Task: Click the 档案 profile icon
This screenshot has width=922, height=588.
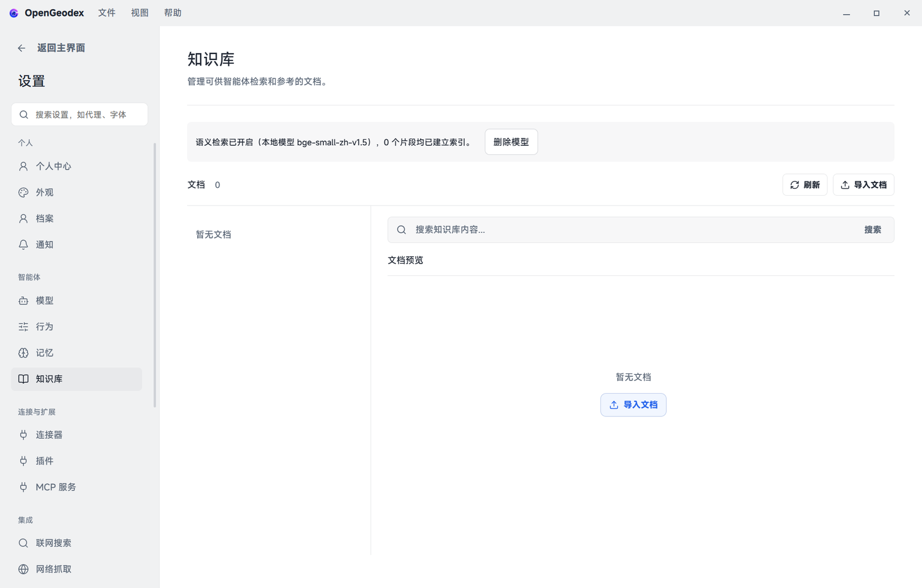Action: click(x=23, y=218)
